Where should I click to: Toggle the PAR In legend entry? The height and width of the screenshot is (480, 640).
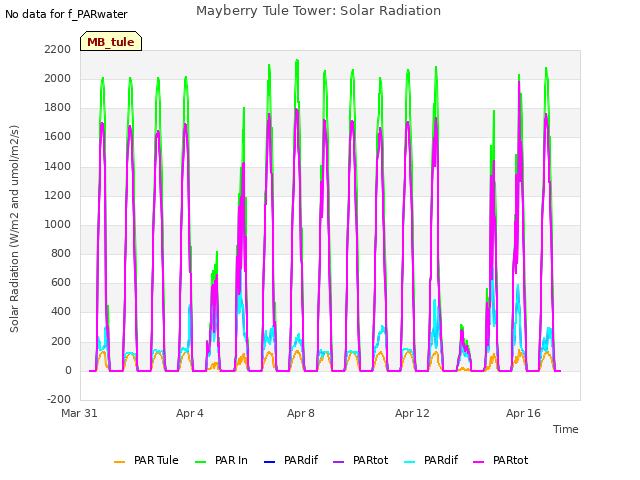pos(221,460)
